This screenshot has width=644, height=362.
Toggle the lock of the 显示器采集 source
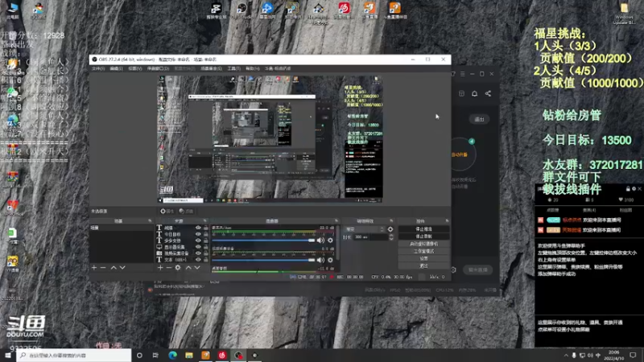(206, 247)
